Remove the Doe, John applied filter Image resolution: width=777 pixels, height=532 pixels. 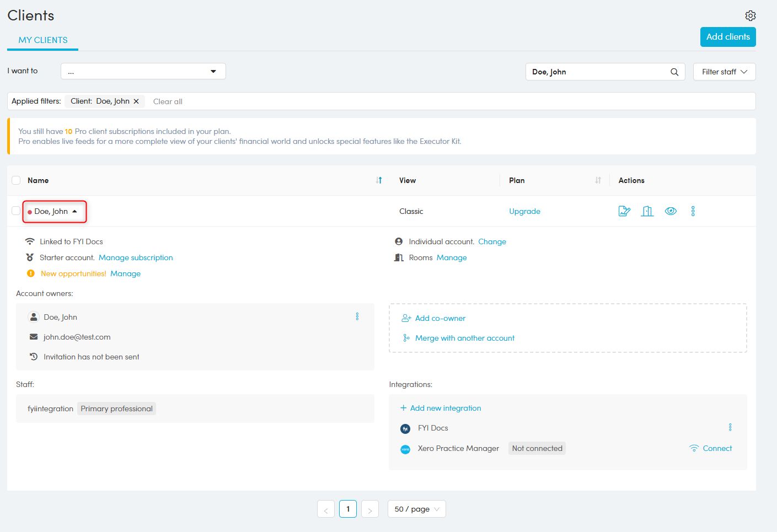(x=136, y=101)
